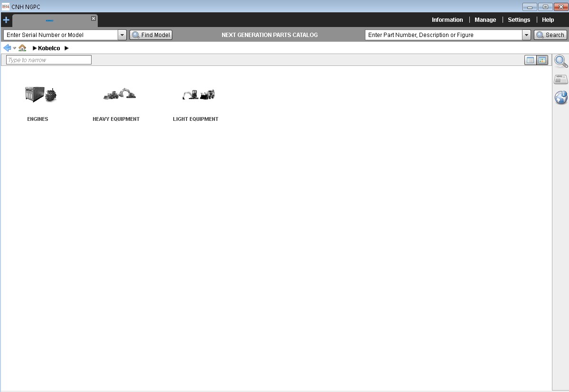
Task: Close the CNH NGPC window
Action: coord(561,7)
